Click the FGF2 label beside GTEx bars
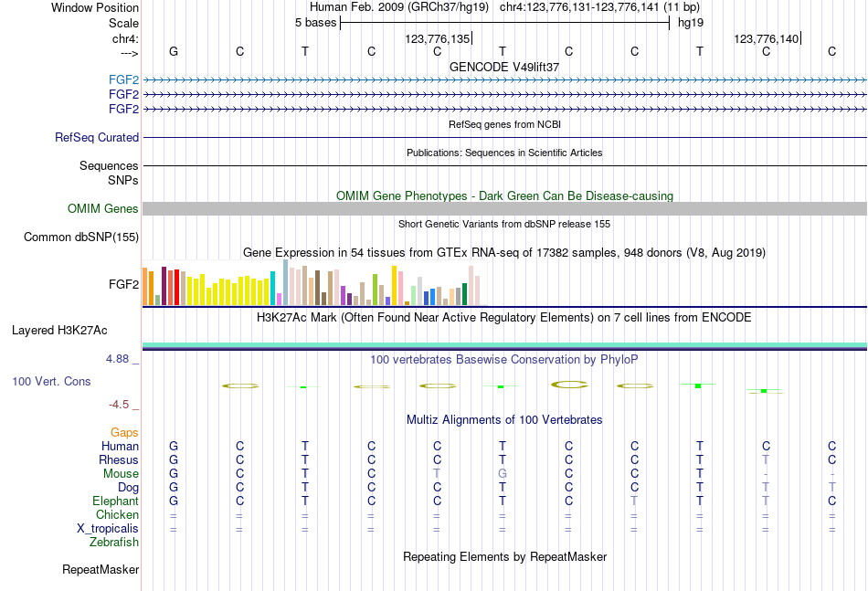868x591 pixels. pyautogui.click(x=123, y=284)
